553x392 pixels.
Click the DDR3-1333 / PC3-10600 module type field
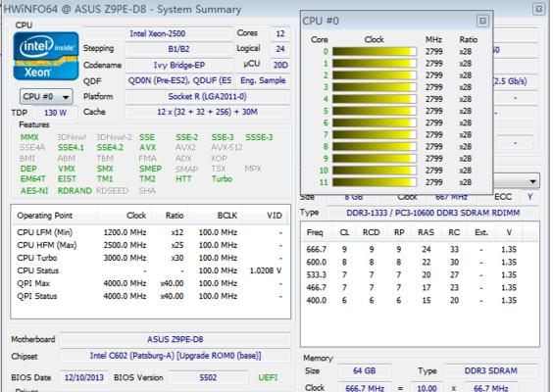point(433,213)
